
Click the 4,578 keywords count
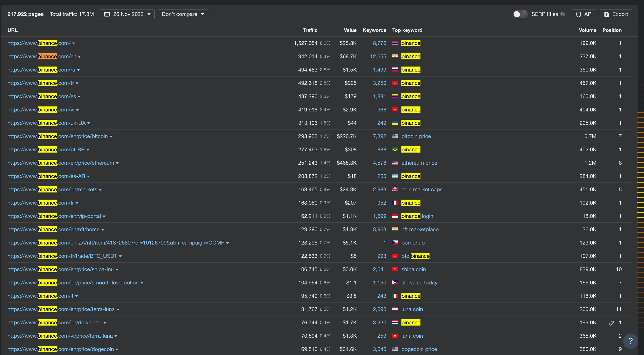[379, 163]
